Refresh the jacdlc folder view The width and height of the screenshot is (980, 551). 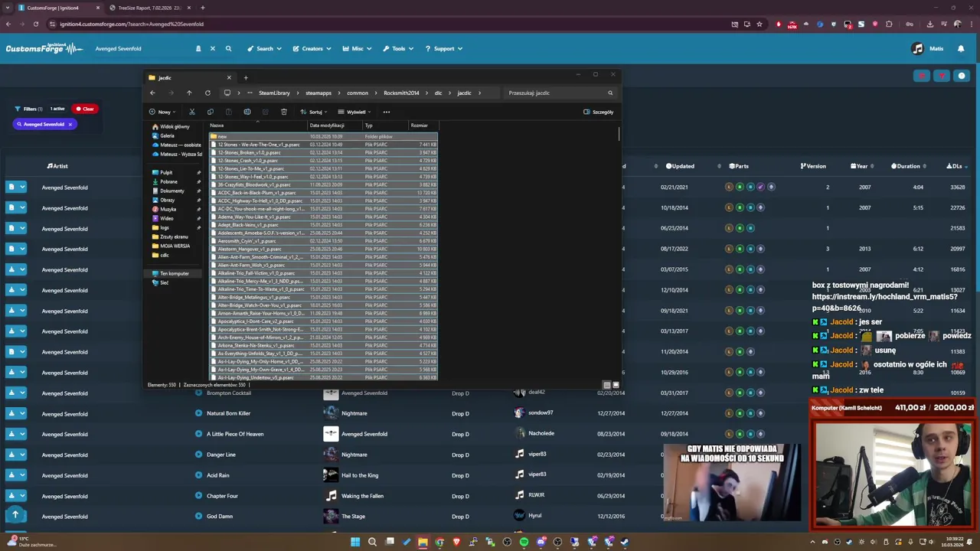pos(207,93)
